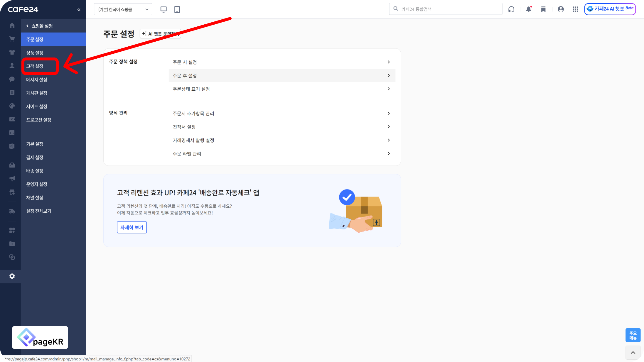Open the notification bell icon
Viewport: 644px width, 362px height.
pyautogui.click(x=529, y=9)
